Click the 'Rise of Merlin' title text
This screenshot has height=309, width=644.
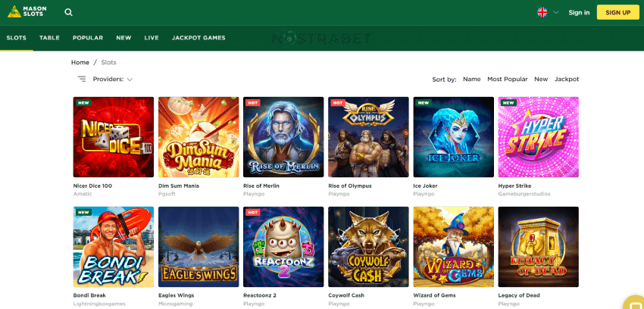261,186
